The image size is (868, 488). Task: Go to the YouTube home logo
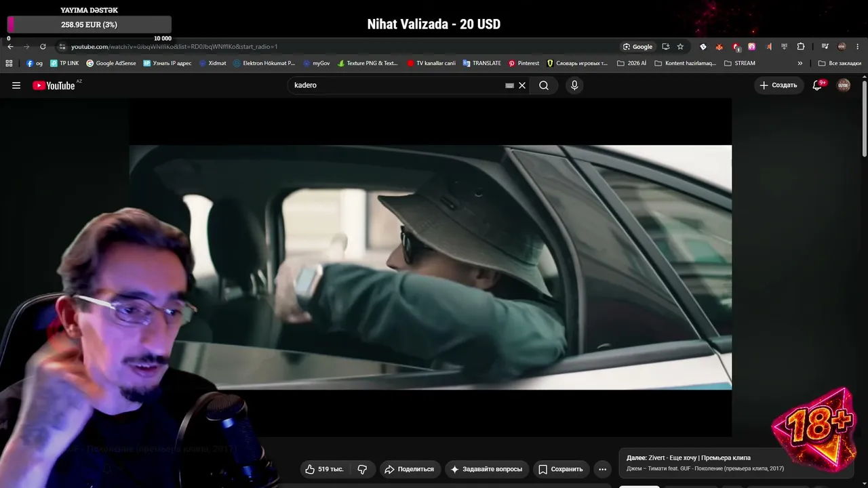[54, 85]
